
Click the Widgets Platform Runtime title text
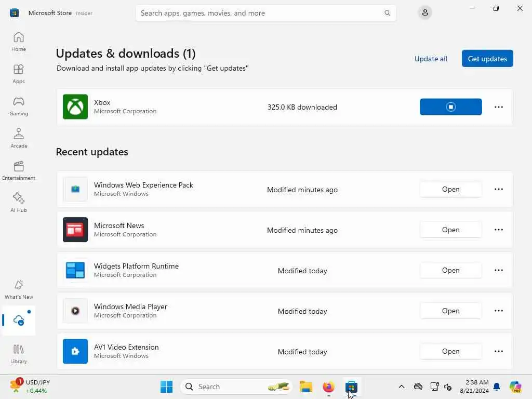[x=137, y=267]
